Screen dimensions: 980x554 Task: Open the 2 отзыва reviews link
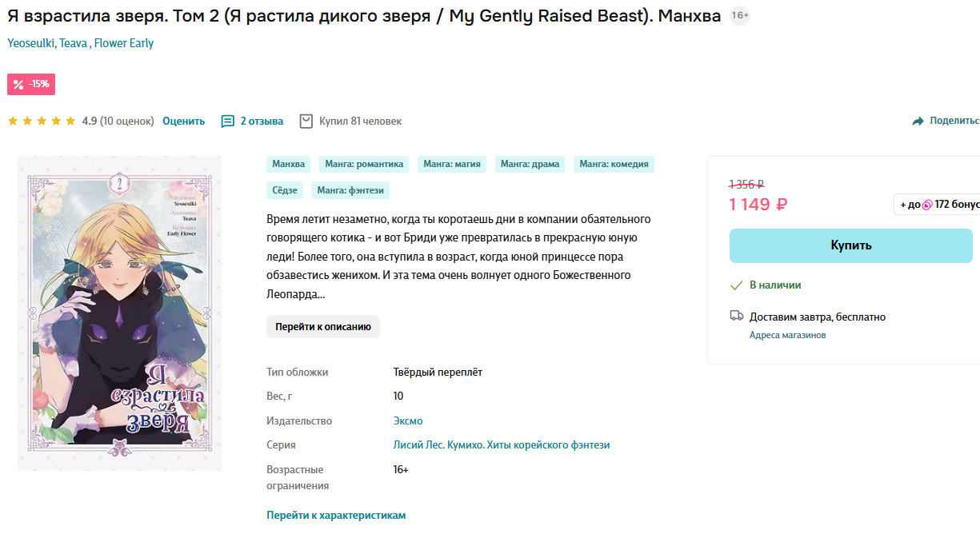(x=262, y=122)
